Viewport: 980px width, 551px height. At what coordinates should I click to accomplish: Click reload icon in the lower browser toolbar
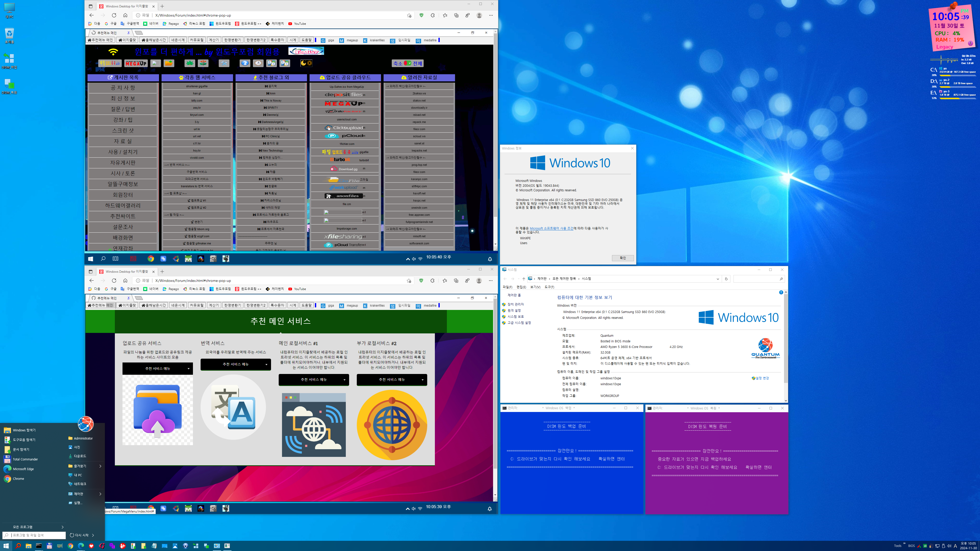click(114, 281)
